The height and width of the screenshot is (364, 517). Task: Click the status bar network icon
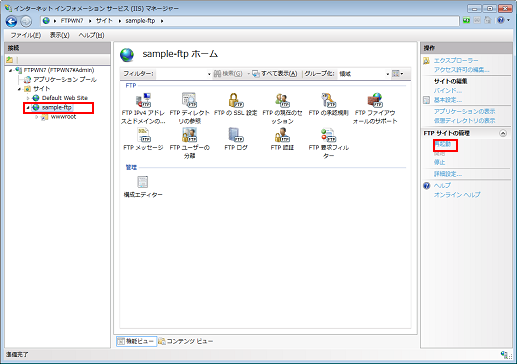click(504, 354)
